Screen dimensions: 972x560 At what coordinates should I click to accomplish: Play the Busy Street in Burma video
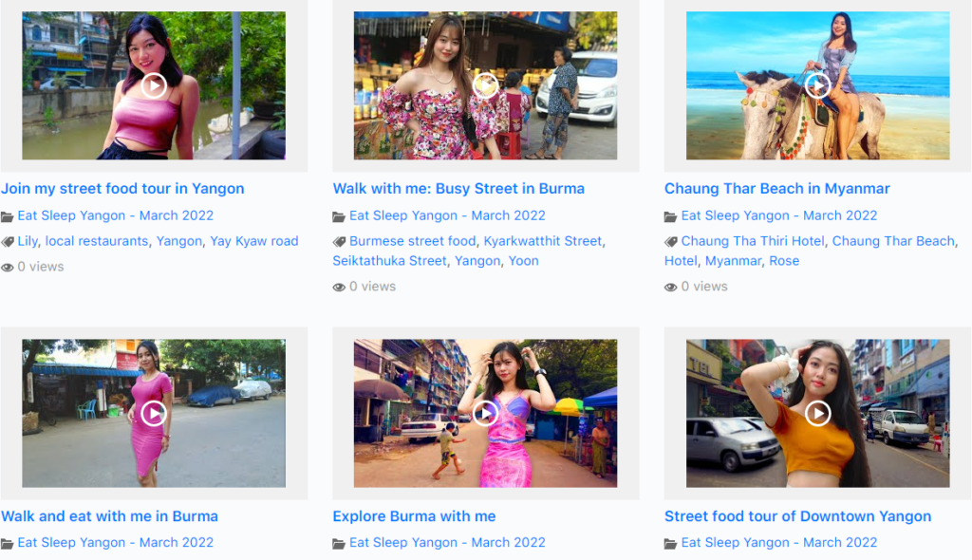click(485, 85)
